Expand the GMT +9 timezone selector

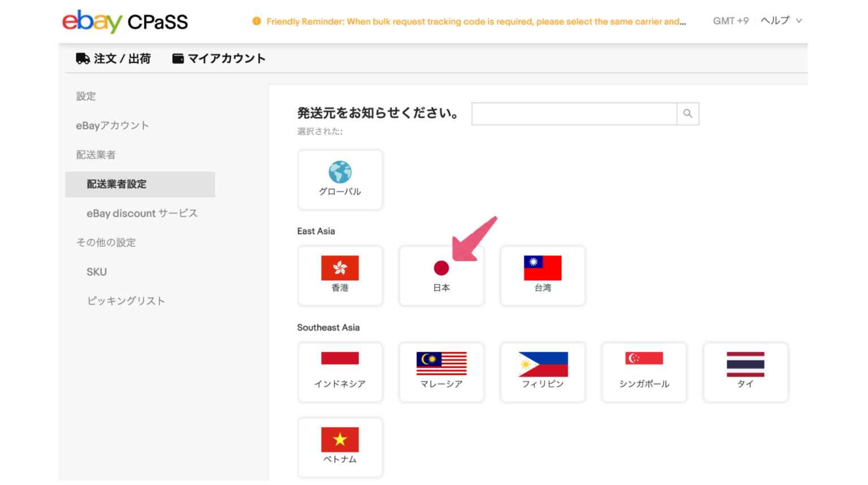730,20
